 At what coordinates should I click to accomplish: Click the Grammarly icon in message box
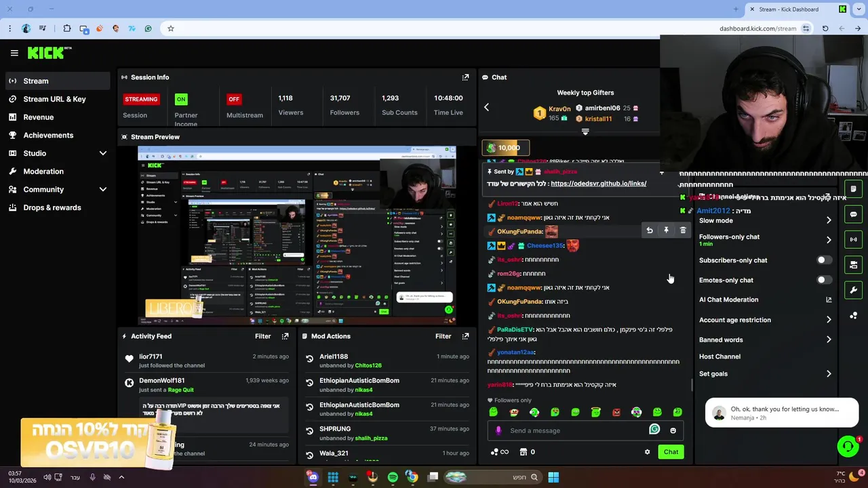pyautogui.click(x=654, y=429)
